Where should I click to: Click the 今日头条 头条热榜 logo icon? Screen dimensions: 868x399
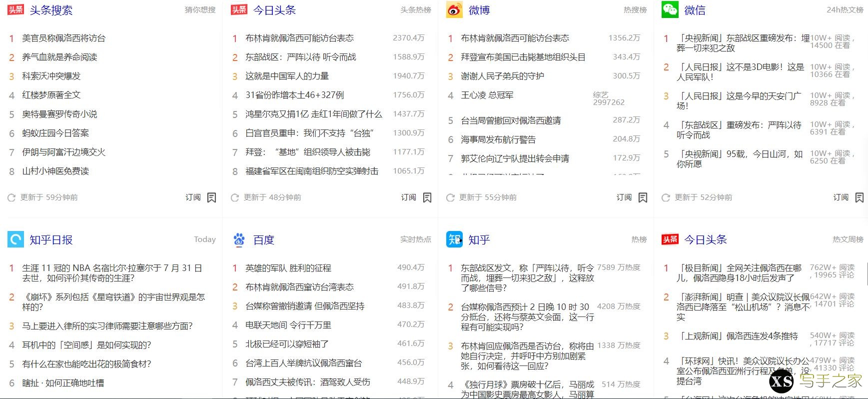tap(239, 9)
